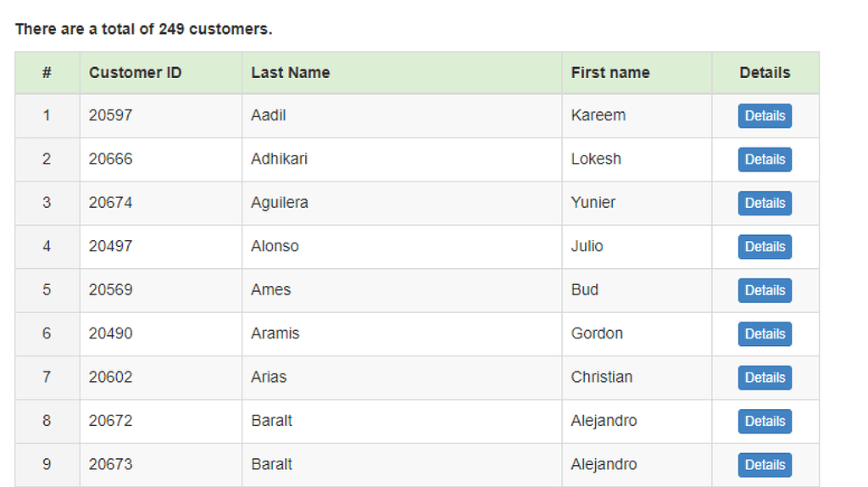This screenshot has height=487, width=868.
Task: View Christian Arias Details
Action: point(765,378)
